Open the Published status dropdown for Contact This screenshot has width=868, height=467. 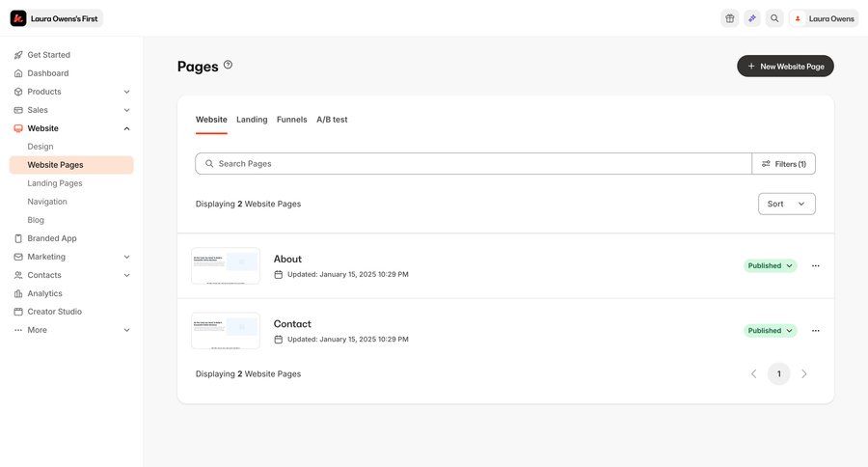tap(770, 331)
